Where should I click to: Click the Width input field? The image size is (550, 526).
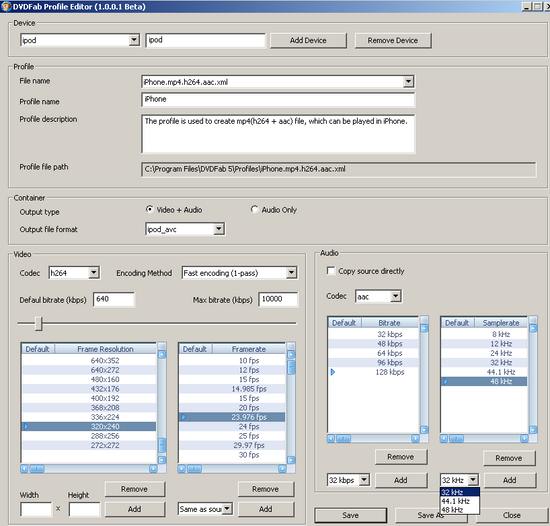(x=36, y=510)
